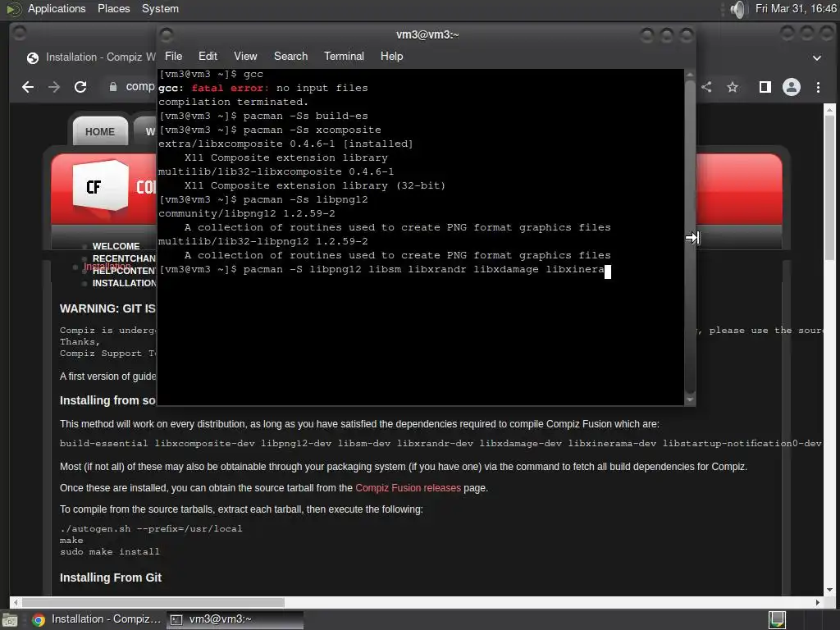Click the 'multilib/lib32-libpng12 1.2.59-2' line
This screenshot has width=840, height=630.
(x=263, y=242)
